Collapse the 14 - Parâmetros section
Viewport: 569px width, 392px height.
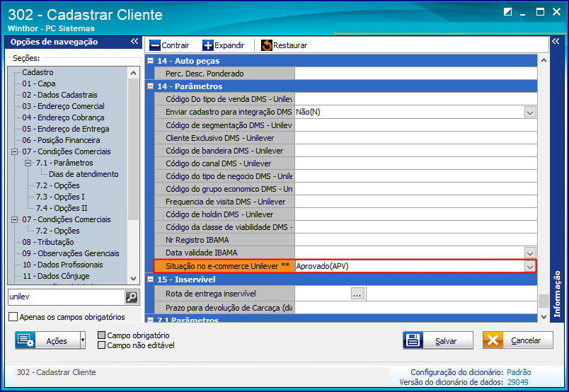coord(150,86)
